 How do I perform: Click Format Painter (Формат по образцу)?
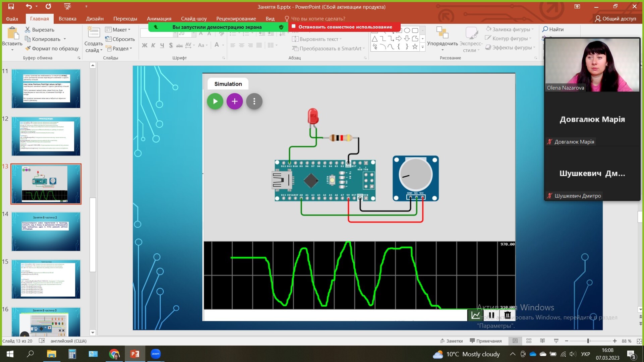[x=52, y=49]
